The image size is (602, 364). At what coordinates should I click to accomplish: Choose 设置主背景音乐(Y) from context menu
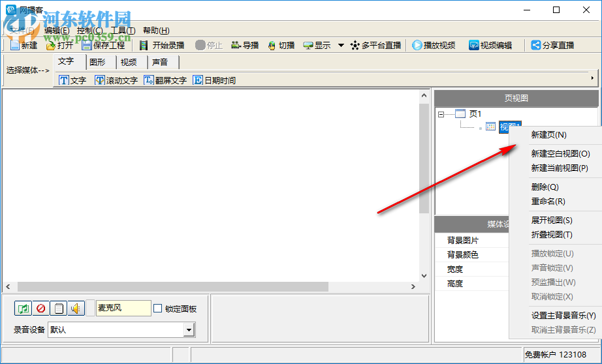click(555, 315)
